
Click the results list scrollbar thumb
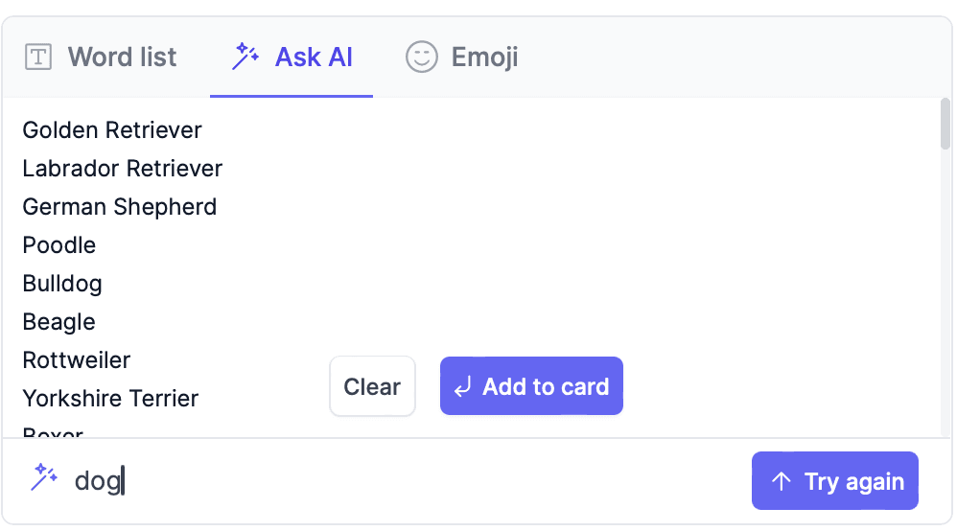(945, 125)
